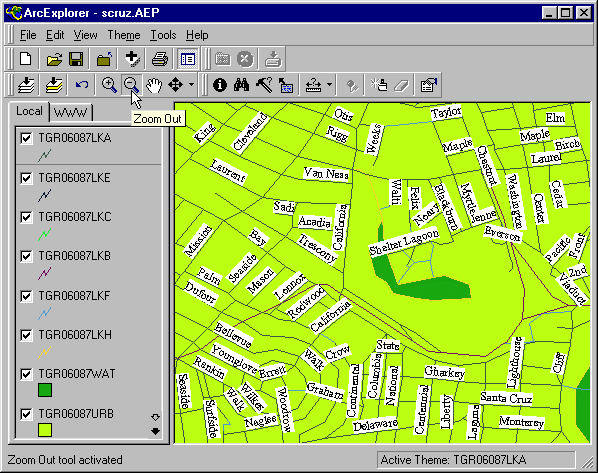598x473 pixels.
Task: Add a theme with the plus icon
Action: pyautogui.click(x=132, y=59)
